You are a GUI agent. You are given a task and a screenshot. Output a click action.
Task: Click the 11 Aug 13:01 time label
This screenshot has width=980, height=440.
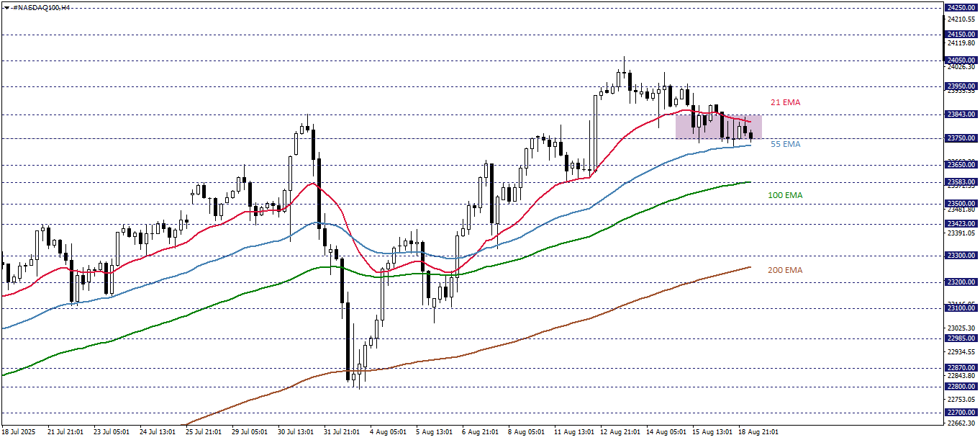pos(573,432)
